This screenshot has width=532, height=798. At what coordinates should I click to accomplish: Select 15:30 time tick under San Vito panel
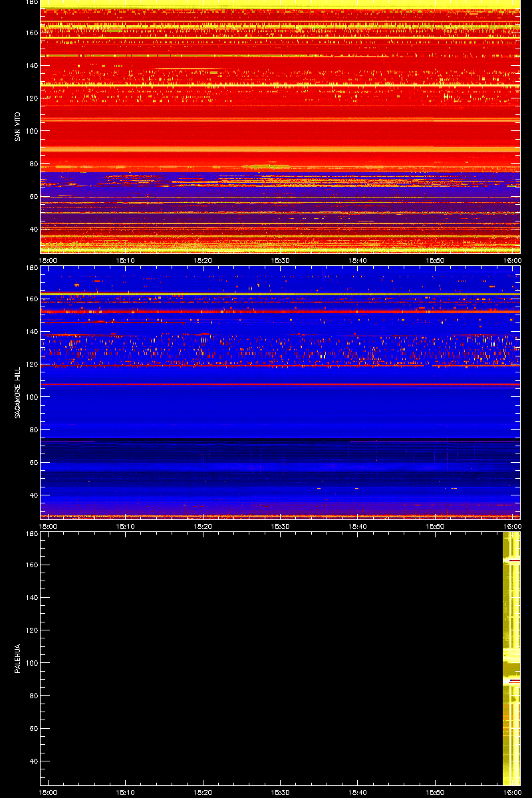coord(281,261)
